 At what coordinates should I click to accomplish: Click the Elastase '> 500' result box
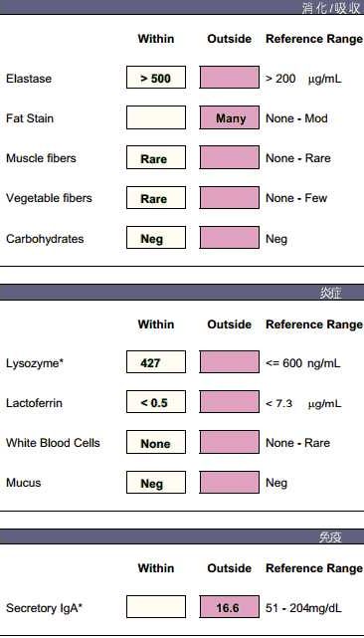click(156, 78)
